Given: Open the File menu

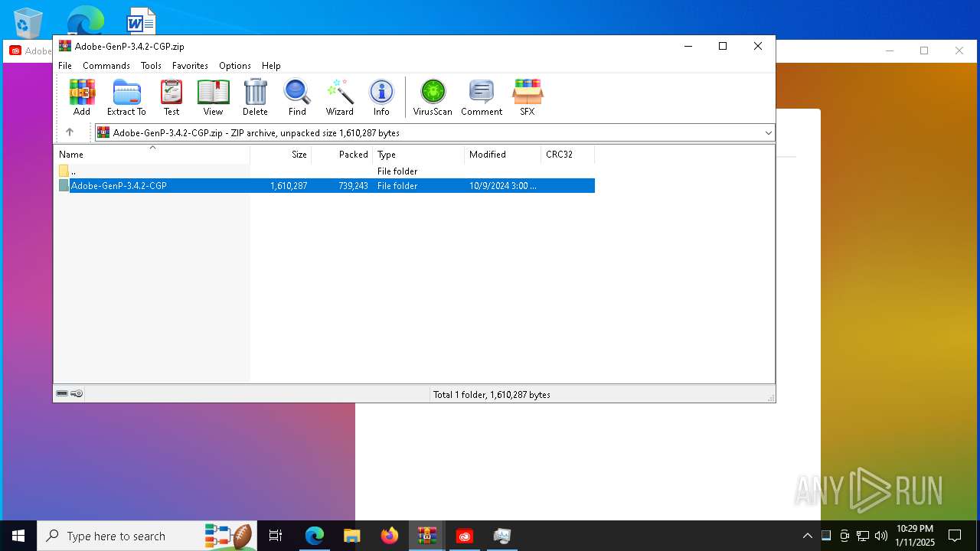Looking at the screenshot, I should 65,66.
